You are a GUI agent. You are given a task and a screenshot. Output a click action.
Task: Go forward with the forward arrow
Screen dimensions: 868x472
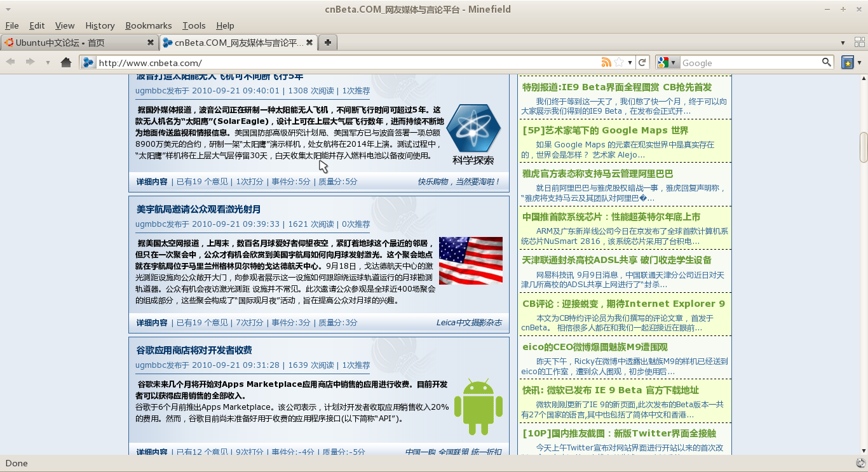click(30, 62)
